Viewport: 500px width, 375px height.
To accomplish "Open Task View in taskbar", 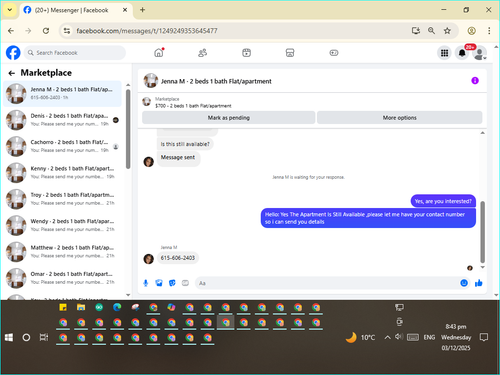I will tap(44, 337).
